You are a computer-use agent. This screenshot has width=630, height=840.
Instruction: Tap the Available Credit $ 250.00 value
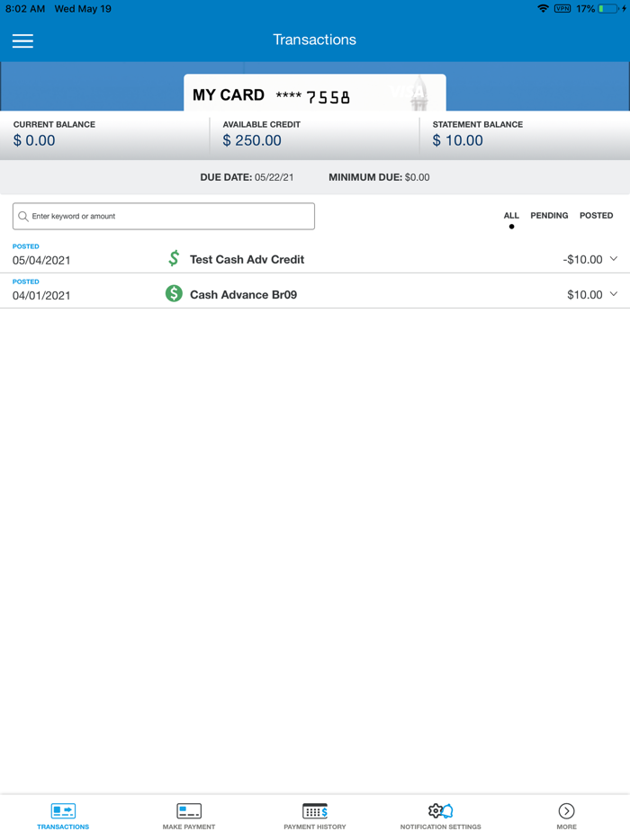coord(252,140)
